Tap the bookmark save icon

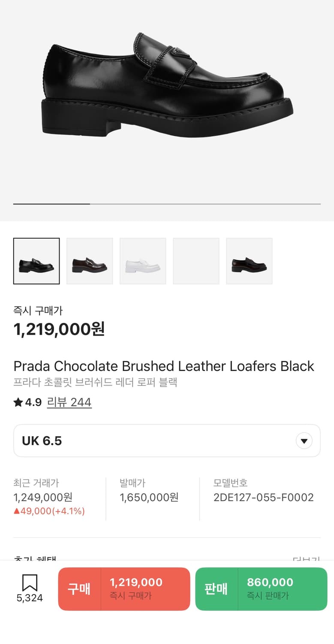30,583
